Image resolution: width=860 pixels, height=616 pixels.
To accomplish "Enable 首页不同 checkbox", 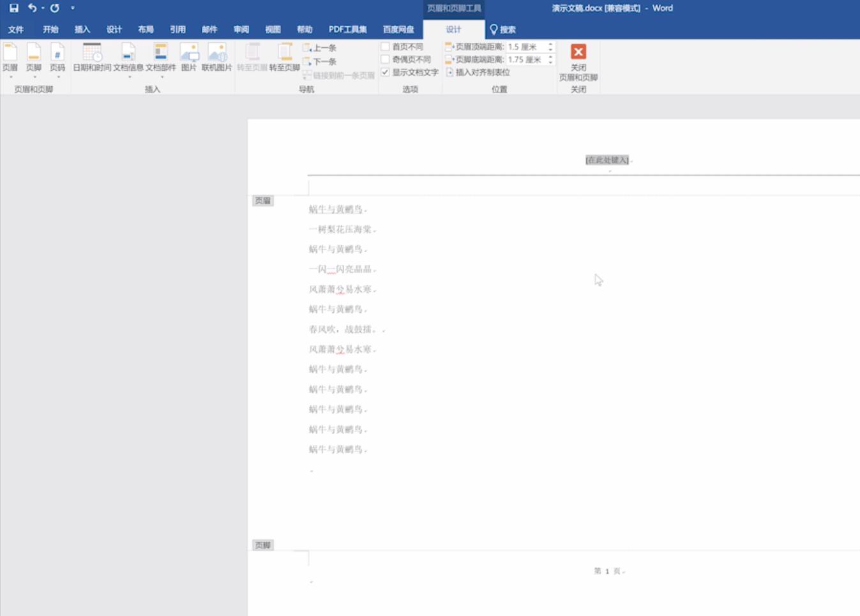I will [385, 47].
